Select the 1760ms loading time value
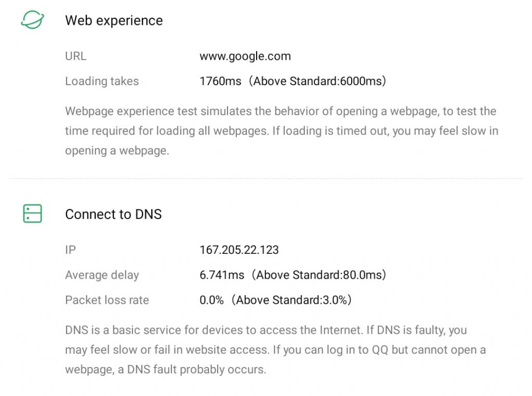The width and height of the screenshot is (532, 396). click(x=220, y=81)
